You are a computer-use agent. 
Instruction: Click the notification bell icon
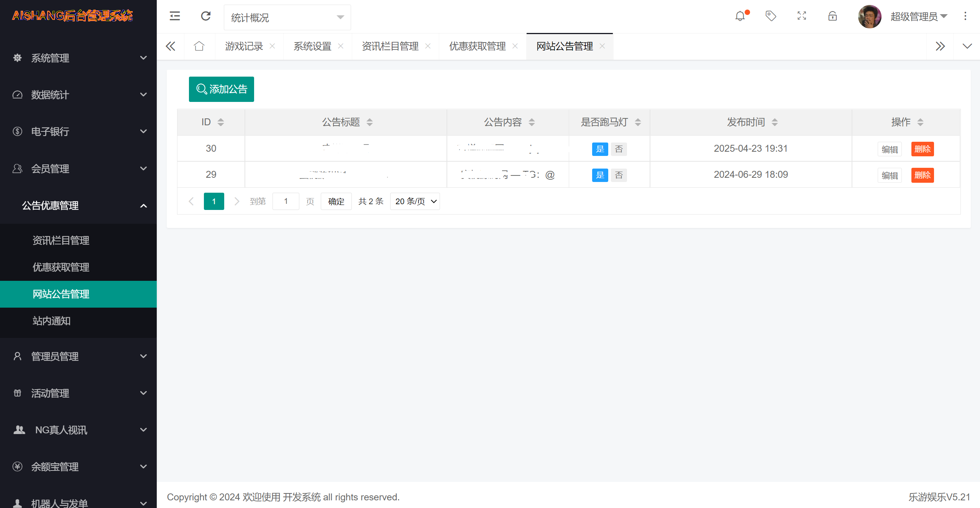tap(740, 16)
